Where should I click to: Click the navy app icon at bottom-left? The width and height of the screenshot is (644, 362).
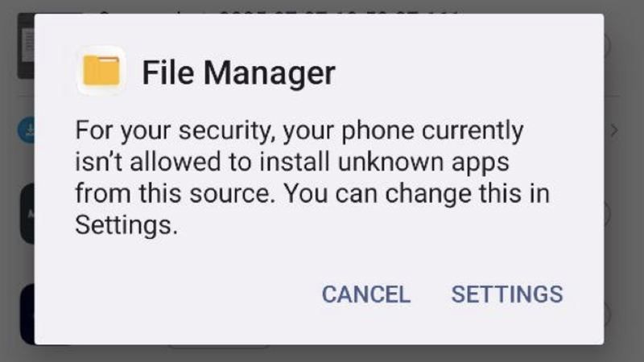[x=27, y=314]
